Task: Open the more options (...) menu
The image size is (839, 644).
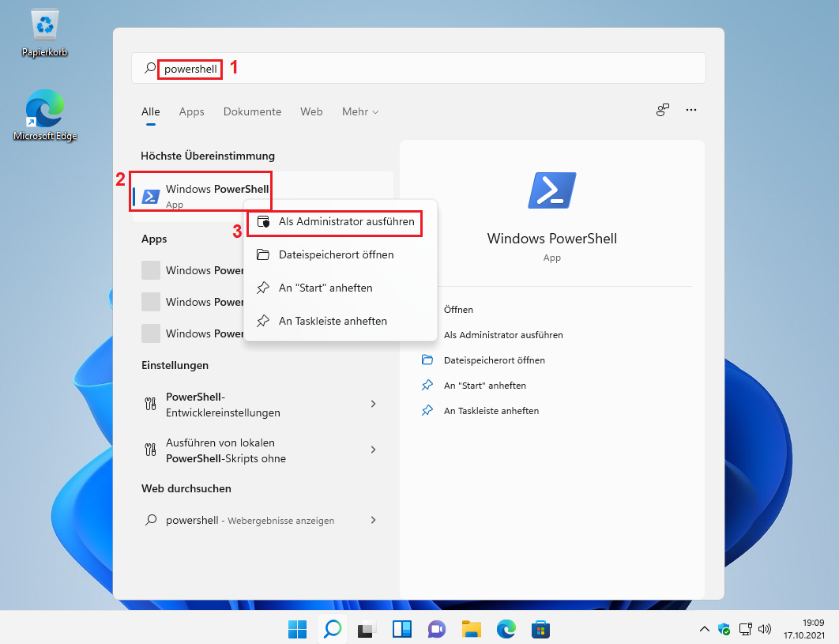Action: [x=690, y=110]
